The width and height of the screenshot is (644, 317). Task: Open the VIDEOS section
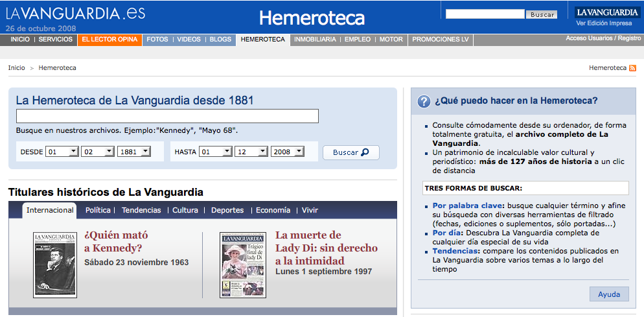(x=189, y=40)
